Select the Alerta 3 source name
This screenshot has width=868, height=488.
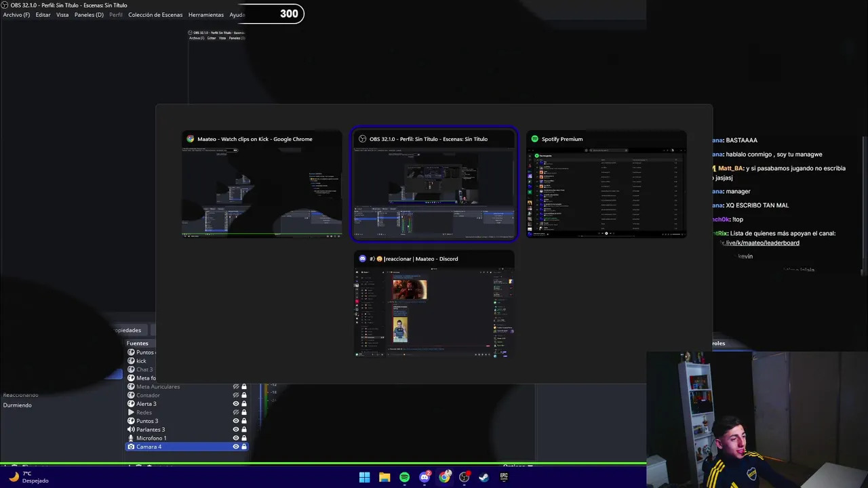146,404
